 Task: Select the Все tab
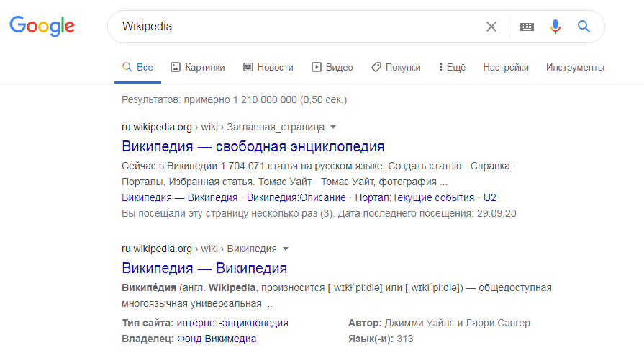(x=137, y=68)
